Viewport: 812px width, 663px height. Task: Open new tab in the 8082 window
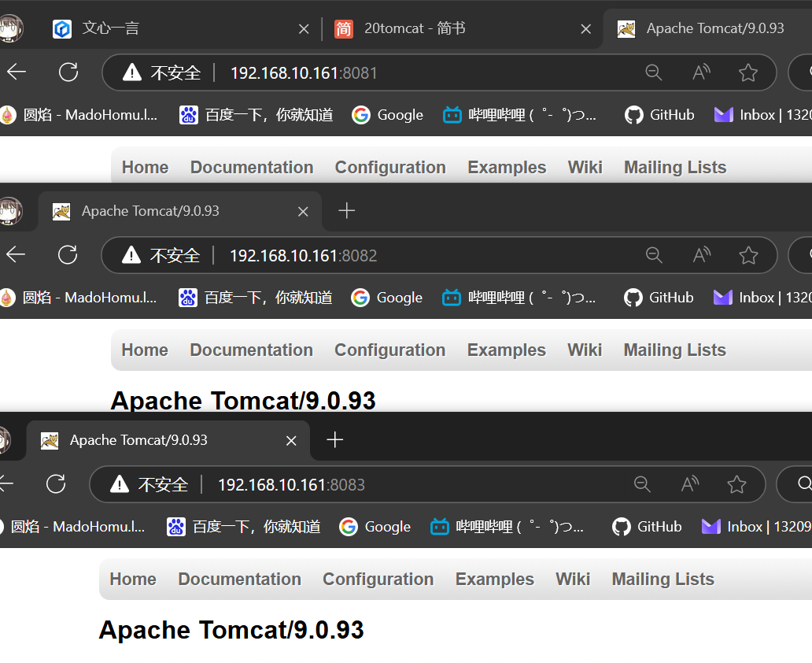click(346, 210)
